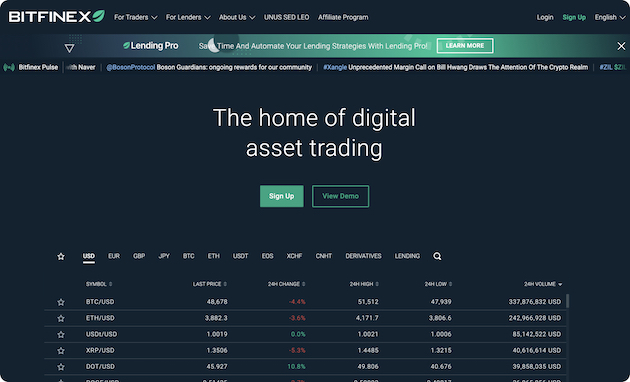Favorite the DOT/USD pair star
Screen dimensions: 630x382
click(x=61, y=367)
